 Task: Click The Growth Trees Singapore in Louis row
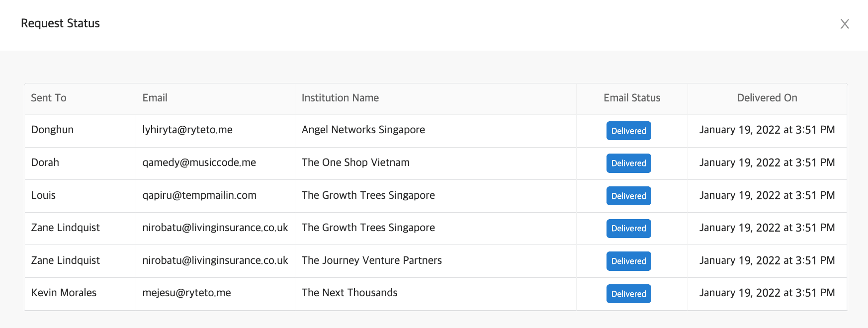tap(368, 195)
